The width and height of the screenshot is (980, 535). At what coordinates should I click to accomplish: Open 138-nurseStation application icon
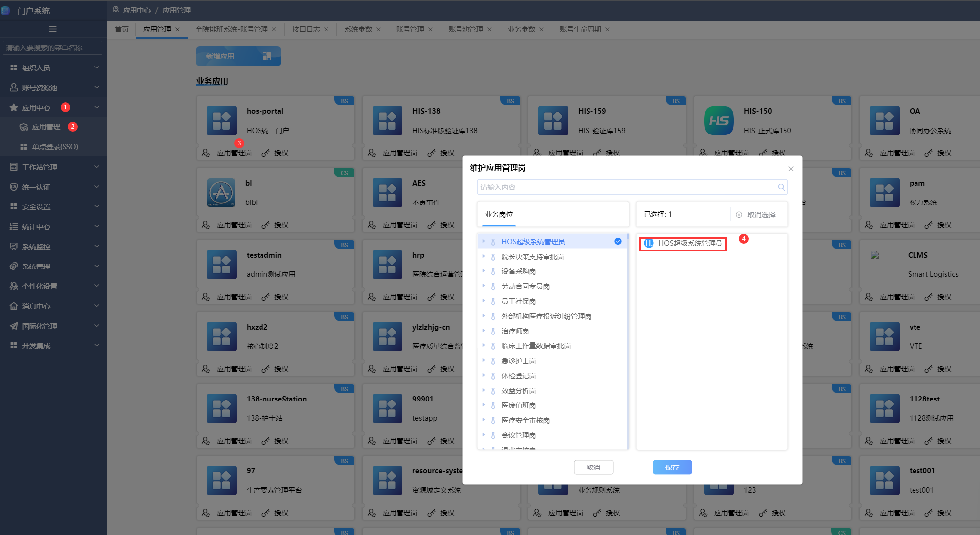[x=222, y=408]
